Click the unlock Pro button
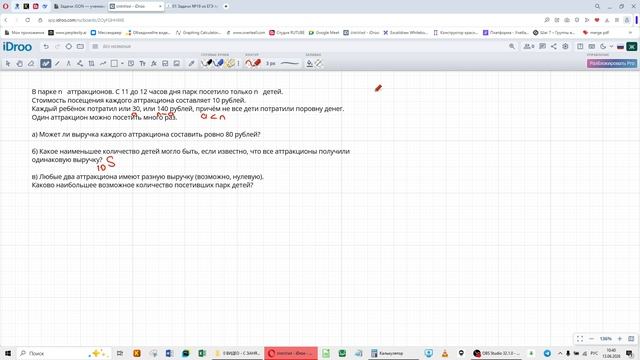The image size is (640, 360). pyautogui.click(x=611, y=63)
